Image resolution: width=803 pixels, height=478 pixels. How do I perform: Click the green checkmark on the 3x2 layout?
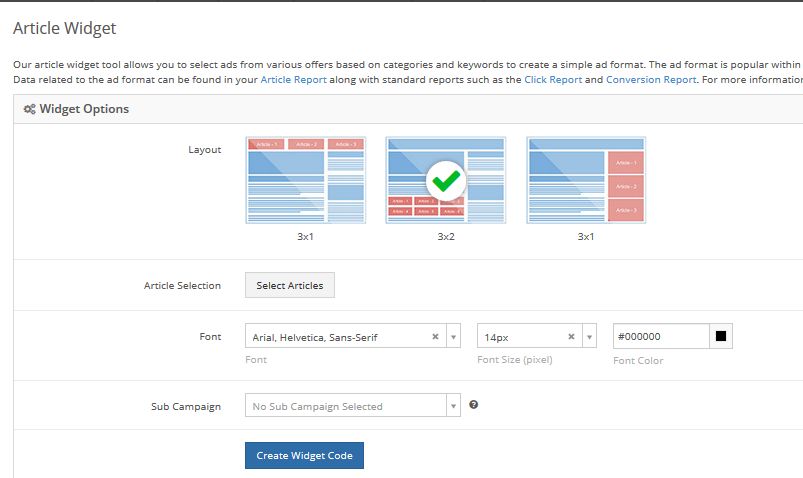coord(445,181)
